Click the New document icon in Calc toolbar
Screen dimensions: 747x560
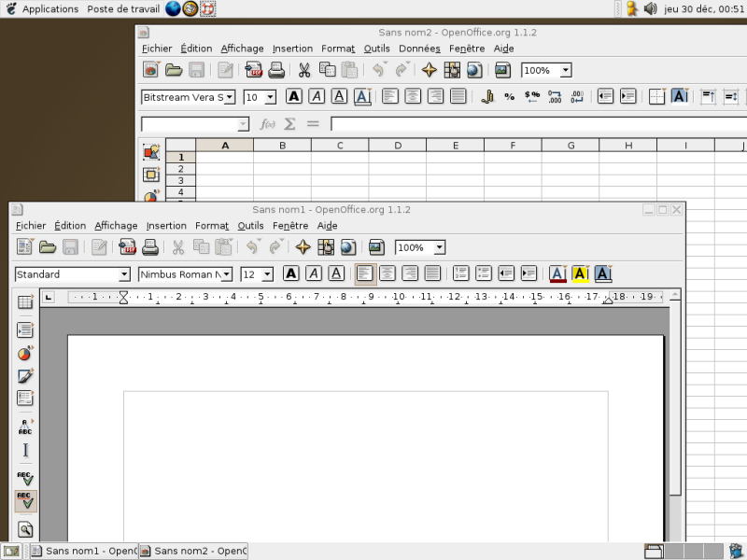tap(151, 70)
